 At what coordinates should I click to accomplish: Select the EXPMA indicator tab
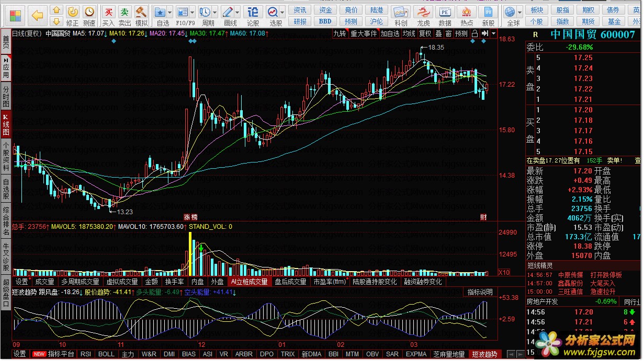(x=416, y=354)
